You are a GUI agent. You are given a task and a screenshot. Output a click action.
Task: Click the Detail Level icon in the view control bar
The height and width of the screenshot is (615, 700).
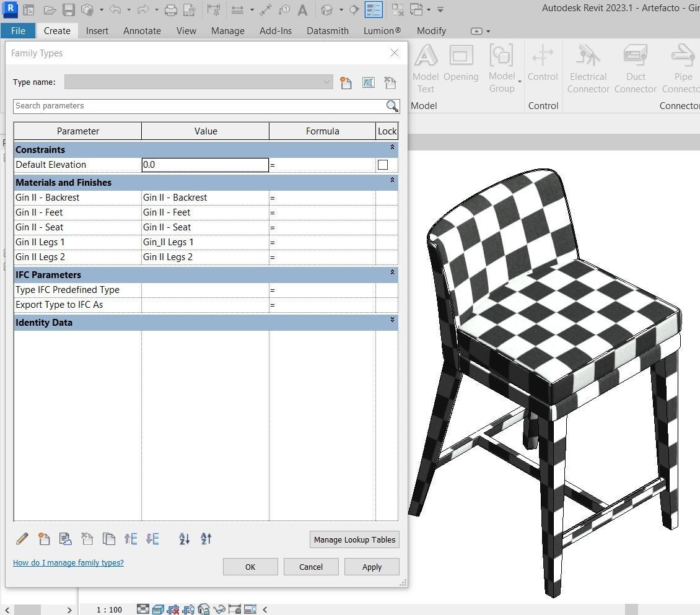[143, 609]
